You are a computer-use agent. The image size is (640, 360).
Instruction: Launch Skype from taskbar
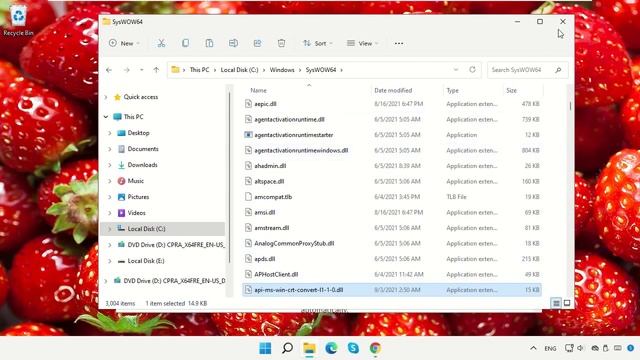pos(353,348)
